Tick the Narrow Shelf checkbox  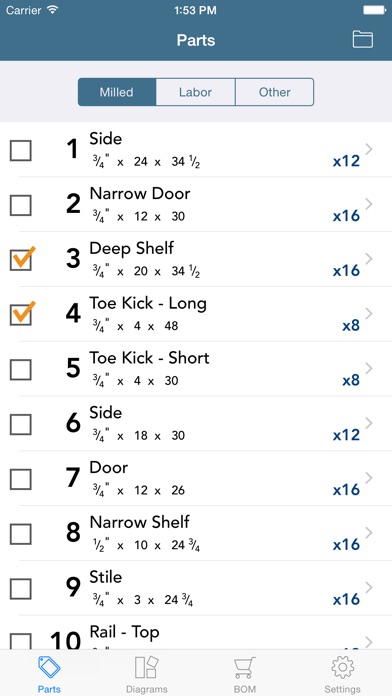tap(21, 534)
